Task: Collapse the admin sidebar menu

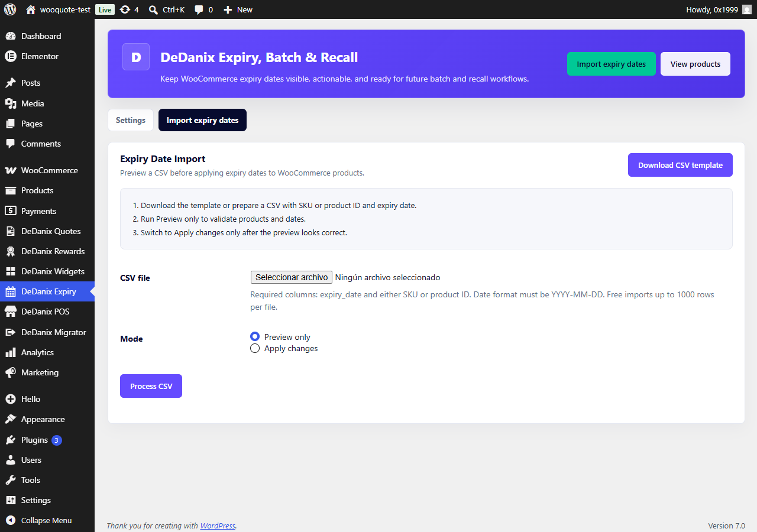Action: coord(47,520)
